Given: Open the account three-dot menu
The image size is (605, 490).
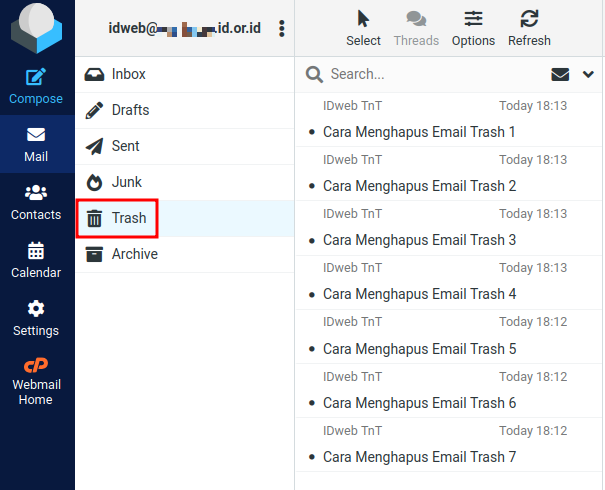Looking at the screenshot, I should coord(282,29).
